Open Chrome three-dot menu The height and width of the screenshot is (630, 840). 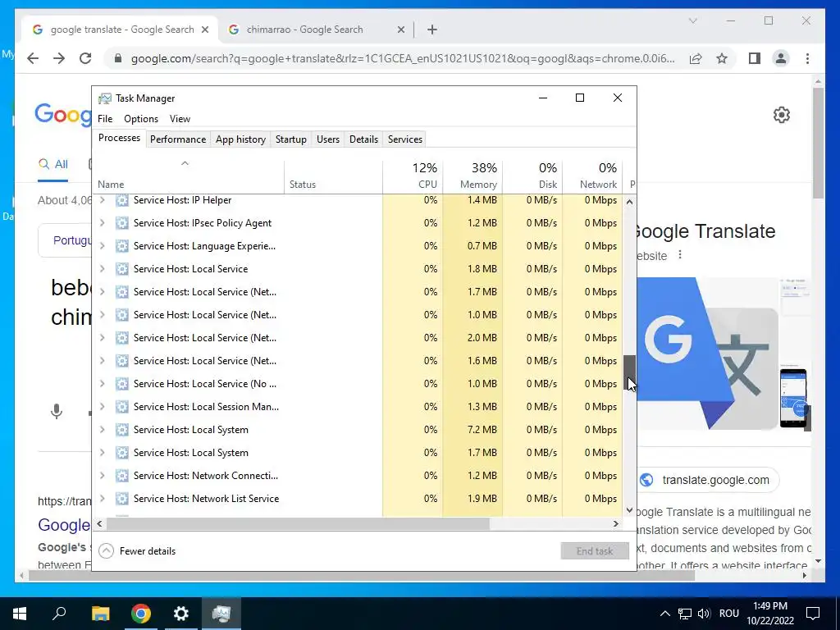click(807, 58)
